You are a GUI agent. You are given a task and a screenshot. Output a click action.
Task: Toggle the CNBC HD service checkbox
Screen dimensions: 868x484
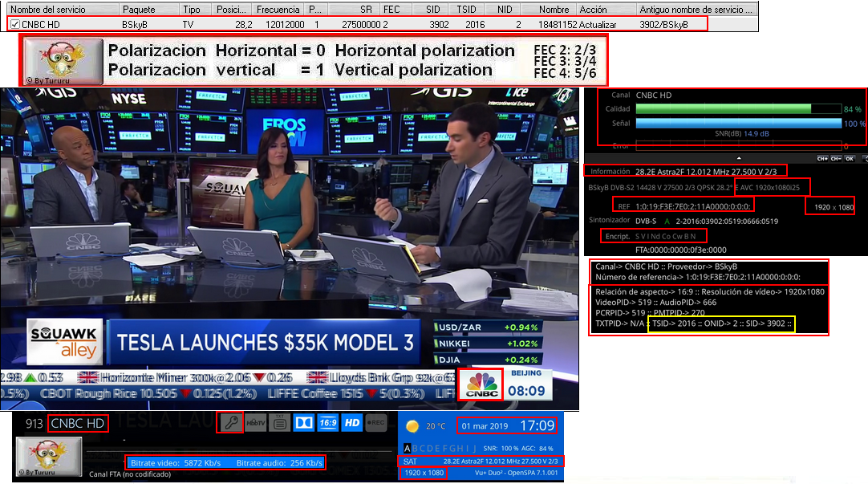15,24
